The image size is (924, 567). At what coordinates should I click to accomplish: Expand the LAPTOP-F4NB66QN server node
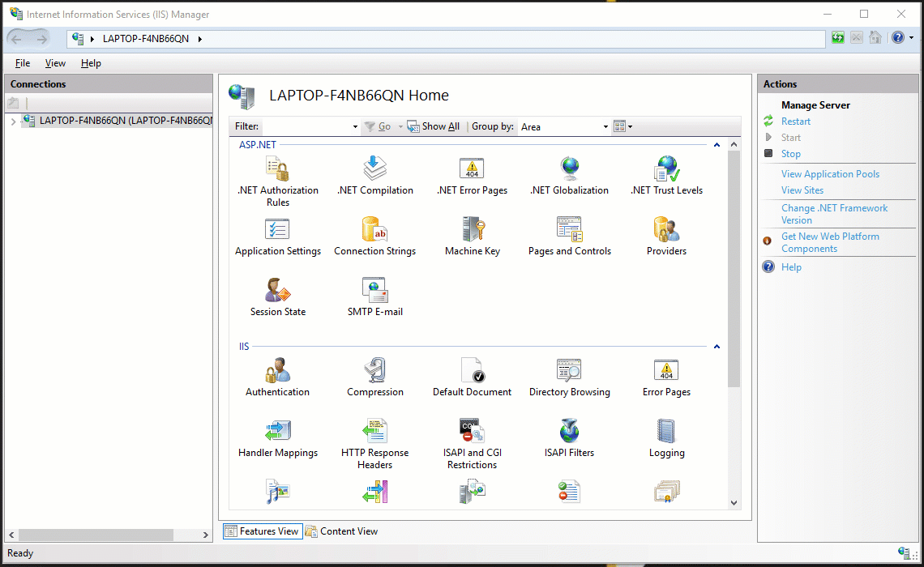coord(13,122)
